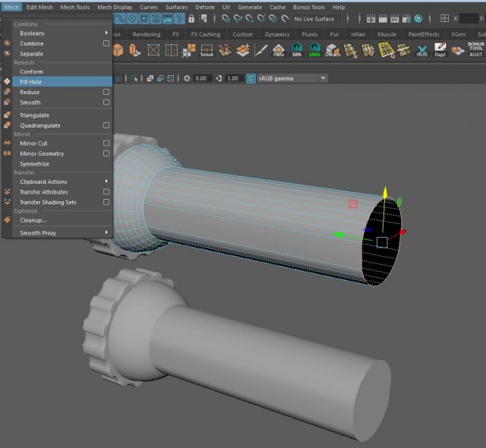Click the extrude box shelf icon

click(x=135, y=50)
